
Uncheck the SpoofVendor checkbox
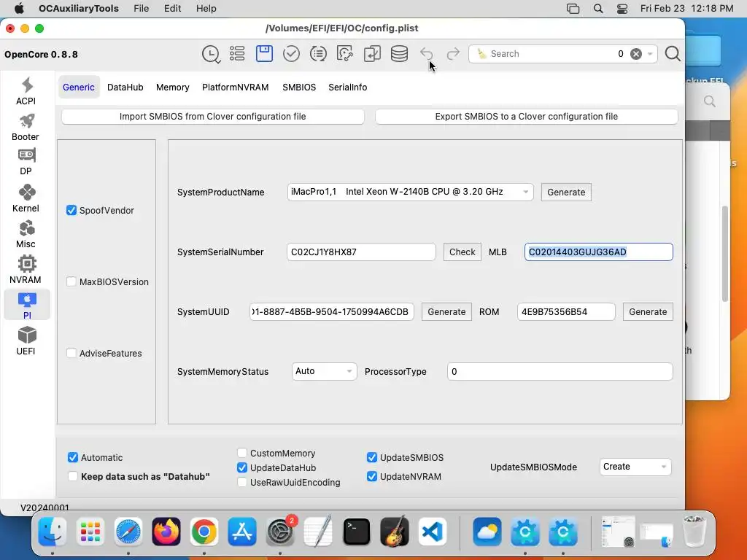[71, 211]
